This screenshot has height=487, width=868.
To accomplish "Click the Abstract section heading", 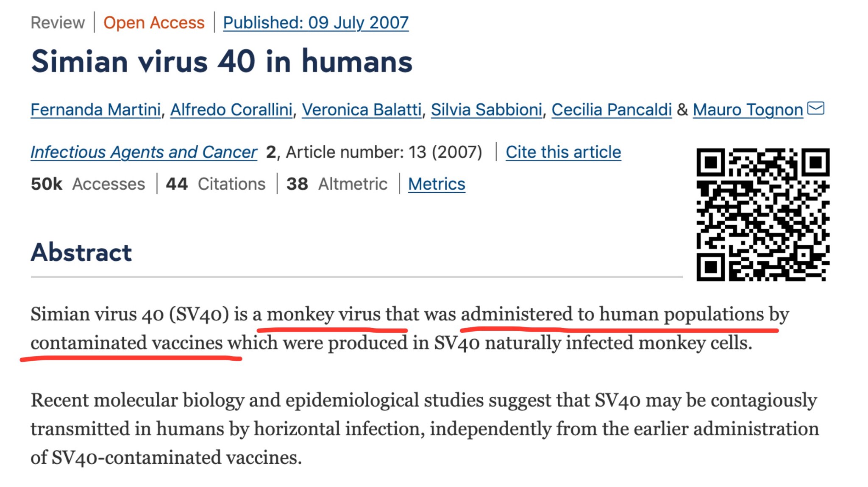I will 81,253.
